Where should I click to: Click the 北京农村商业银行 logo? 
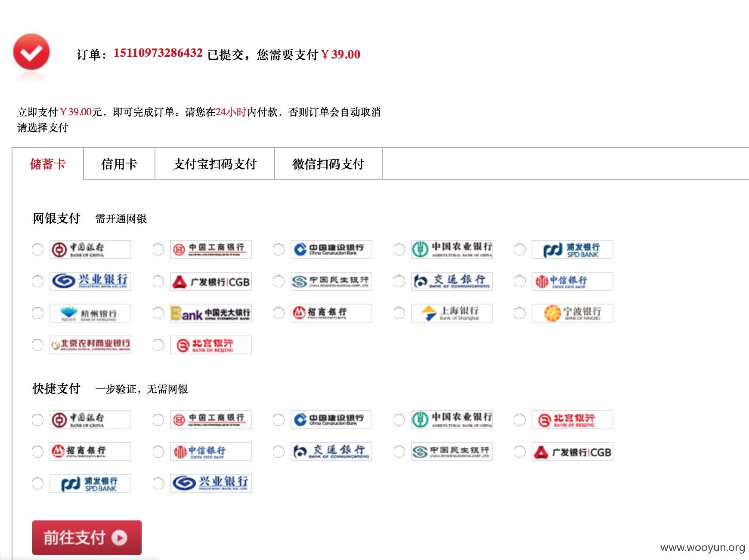(x=90, y=345)
